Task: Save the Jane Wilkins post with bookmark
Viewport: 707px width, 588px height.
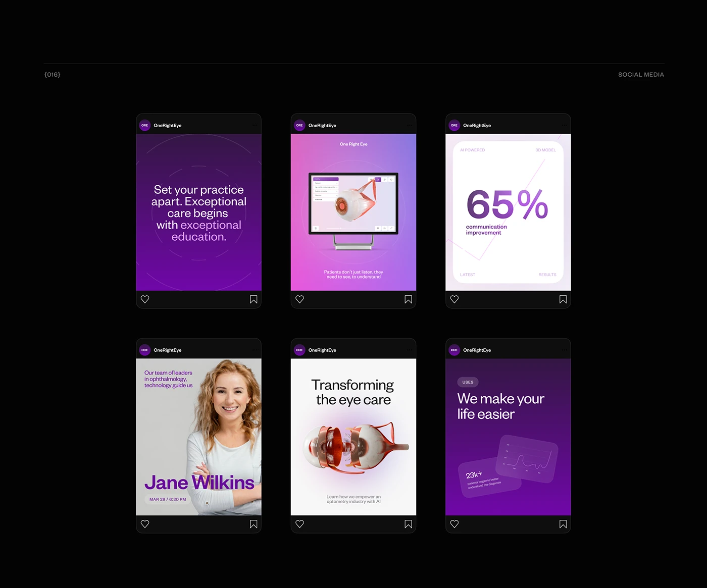Action: (x=254, y=524)
